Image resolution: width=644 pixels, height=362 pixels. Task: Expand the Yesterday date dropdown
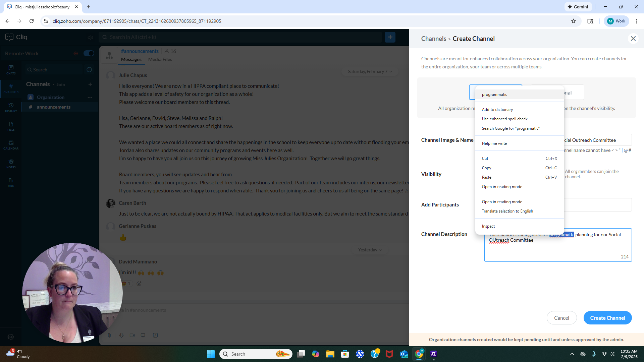pyautogui.click(x=370, y=250)
